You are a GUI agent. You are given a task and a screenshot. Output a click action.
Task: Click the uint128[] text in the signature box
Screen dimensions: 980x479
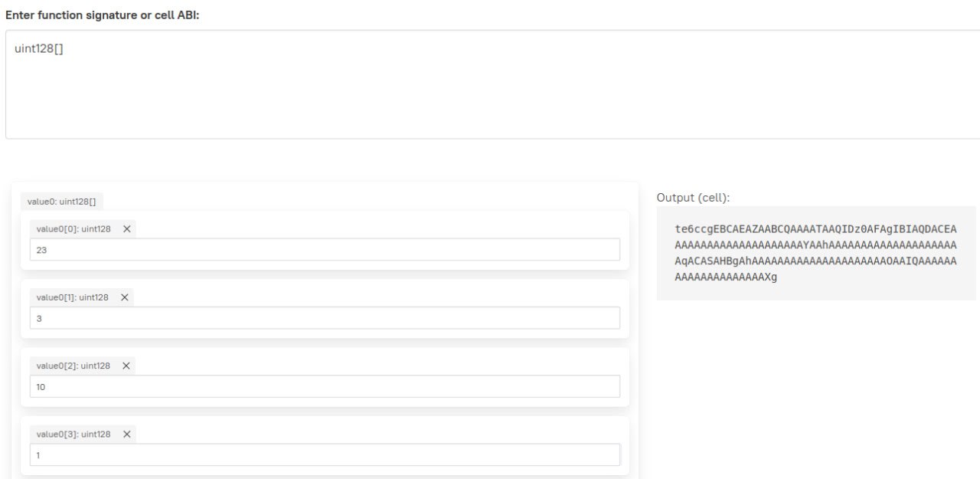pyautogui.click(x=39, y=49)
